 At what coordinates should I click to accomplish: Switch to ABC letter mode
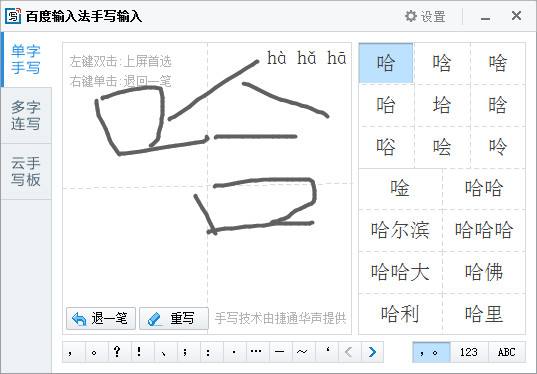[x=507, y=352]
